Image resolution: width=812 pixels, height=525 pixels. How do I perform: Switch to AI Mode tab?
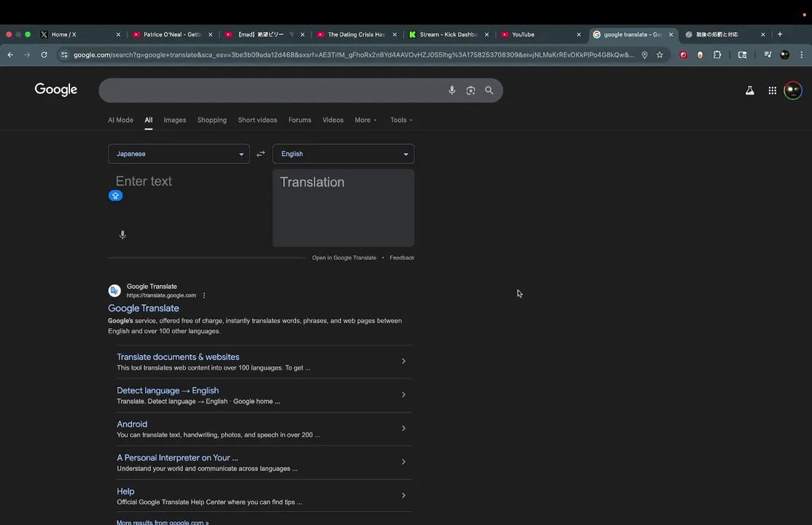pos(121,120)
